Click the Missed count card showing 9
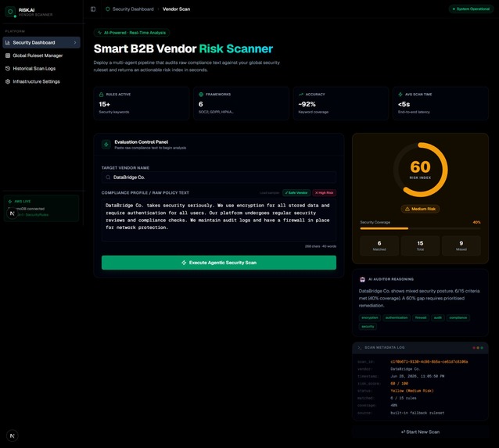 pyautogui.click(x=461, y=246)
